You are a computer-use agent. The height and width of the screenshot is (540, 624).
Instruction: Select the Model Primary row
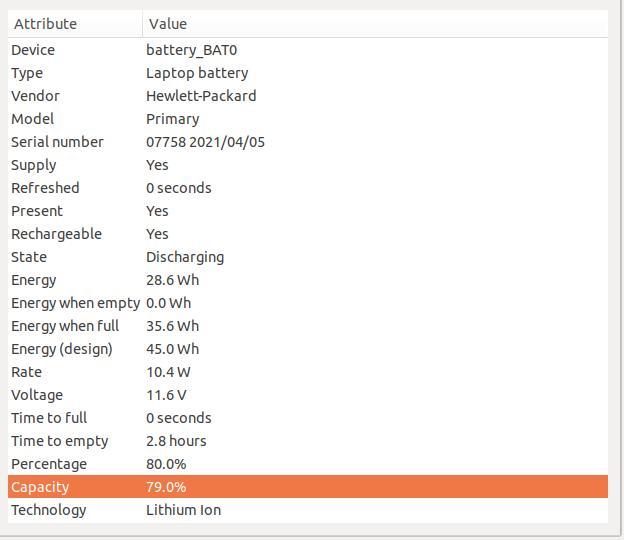coord(308,119)
